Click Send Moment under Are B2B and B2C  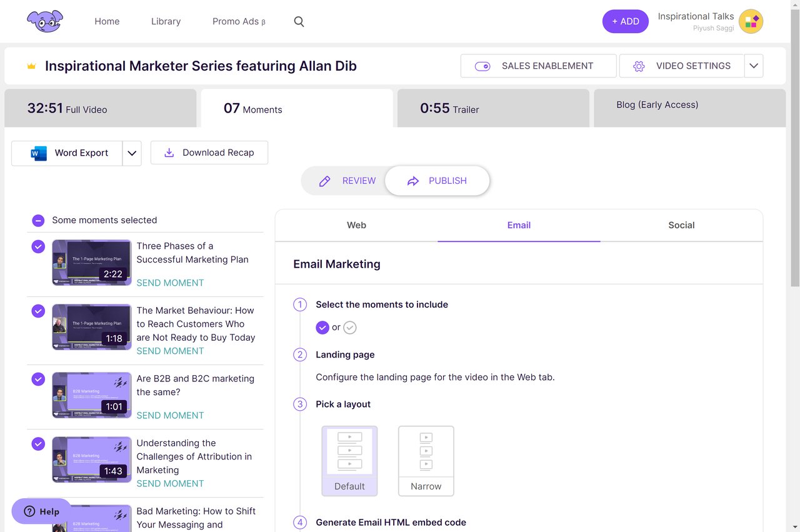point(170,415)
